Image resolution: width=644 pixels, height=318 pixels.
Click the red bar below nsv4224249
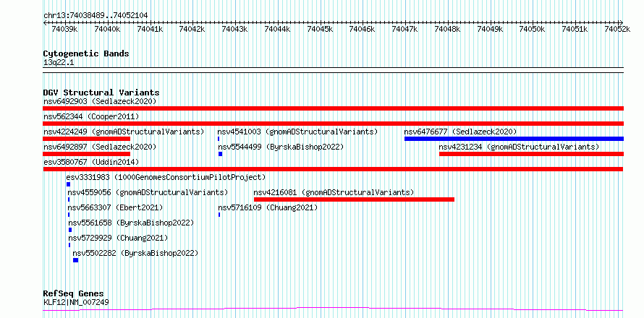(86, 139)
